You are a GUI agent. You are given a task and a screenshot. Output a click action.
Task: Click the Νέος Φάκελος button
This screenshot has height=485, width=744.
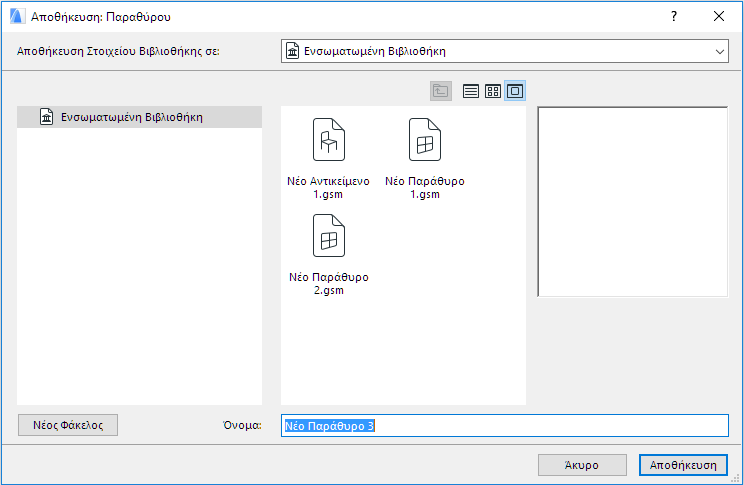click(68, 425)
